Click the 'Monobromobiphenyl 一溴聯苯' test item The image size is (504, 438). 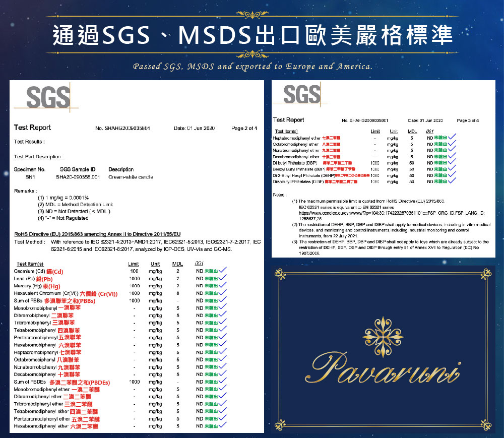47,308
